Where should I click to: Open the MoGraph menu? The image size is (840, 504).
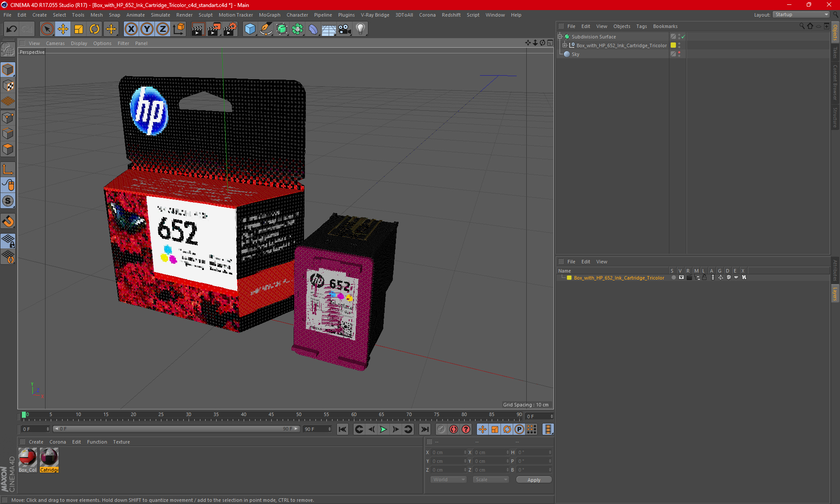pos(269,15)
